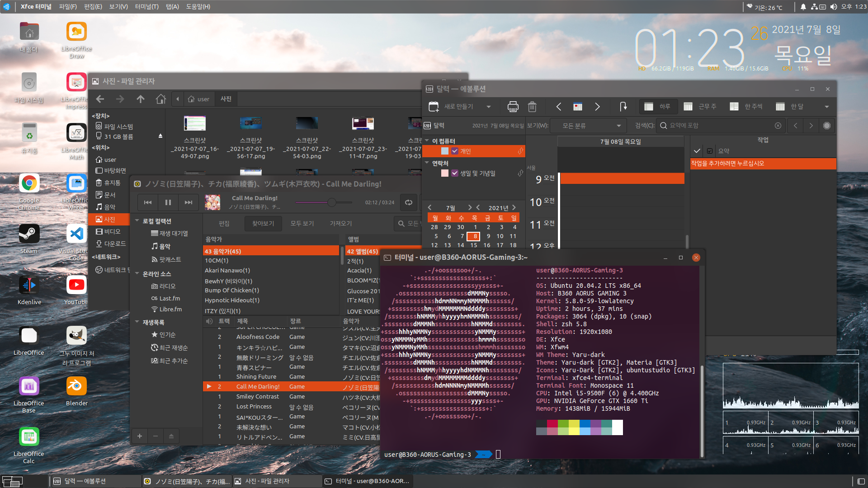Click the print icon in calendar toolbar
Screen dimensions: 868x488
click(x=513, y=107)
